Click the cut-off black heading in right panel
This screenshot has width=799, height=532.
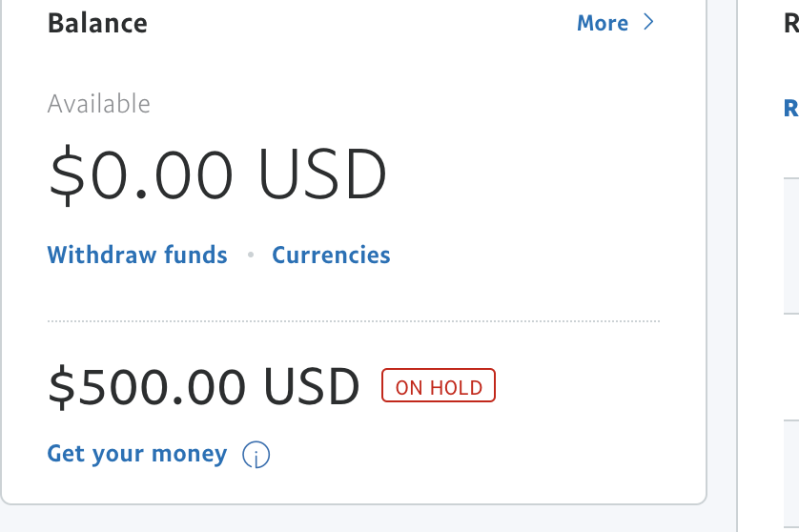coord(790,23)
